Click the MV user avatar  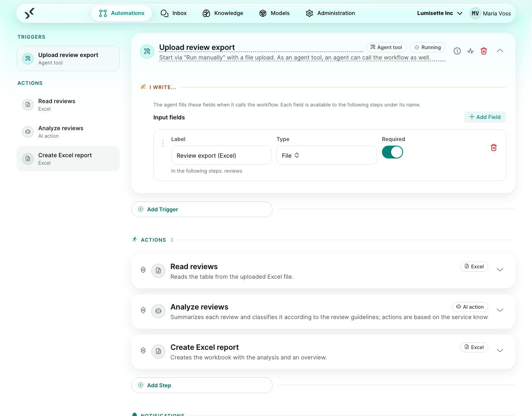pos(475,13)
